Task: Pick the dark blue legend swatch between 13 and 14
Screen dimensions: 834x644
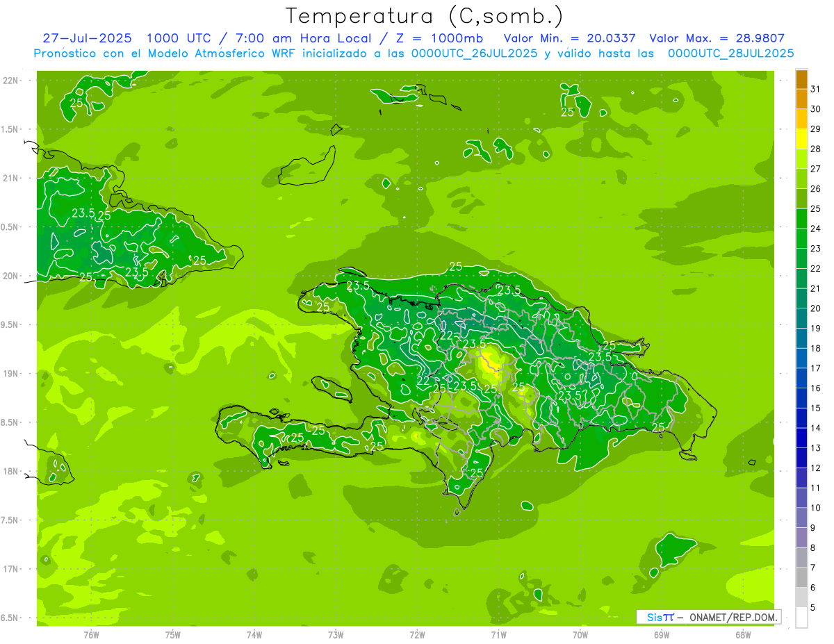Action: tap(801, 438)
